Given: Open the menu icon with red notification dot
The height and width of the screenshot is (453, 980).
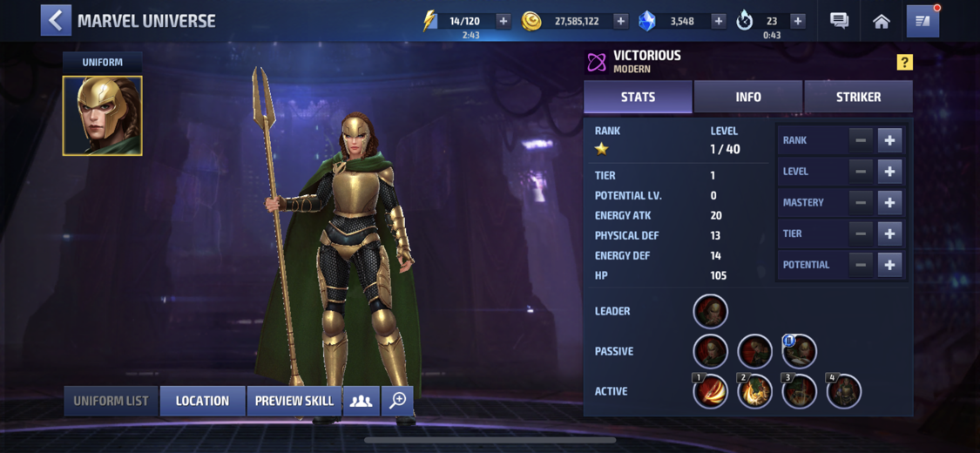Looking at the screenshot, I should (x=923, y=21).
